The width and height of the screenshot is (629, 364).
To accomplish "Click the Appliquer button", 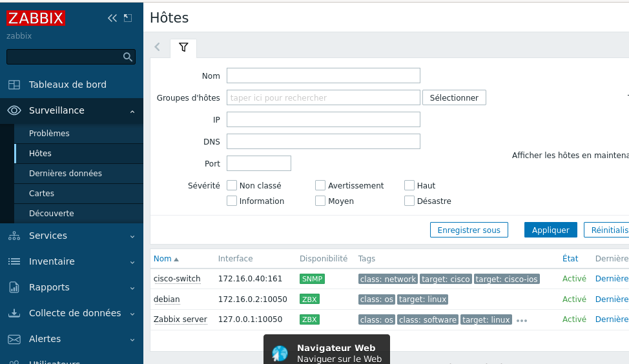I will pyautogui.click(x=550, y=230).
